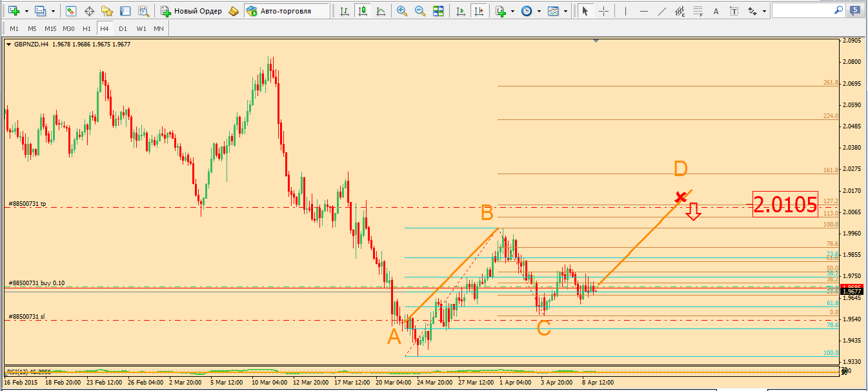Click the Indicators list icon

(501, 11)
